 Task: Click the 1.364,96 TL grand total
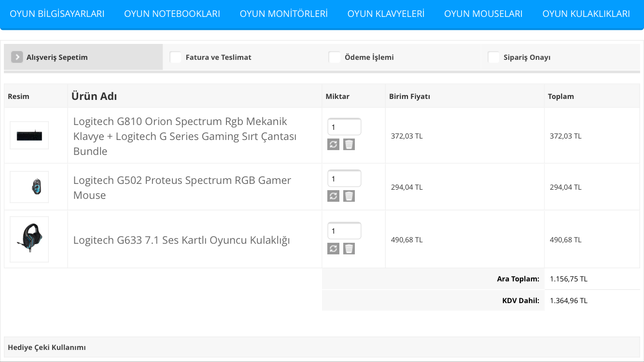[569, 301]
